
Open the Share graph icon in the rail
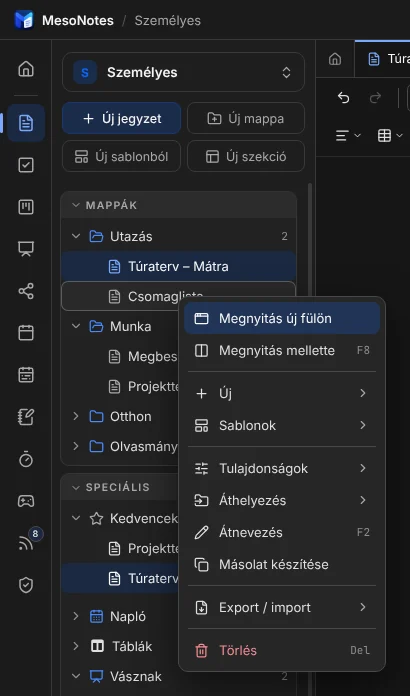coord(26,291)
